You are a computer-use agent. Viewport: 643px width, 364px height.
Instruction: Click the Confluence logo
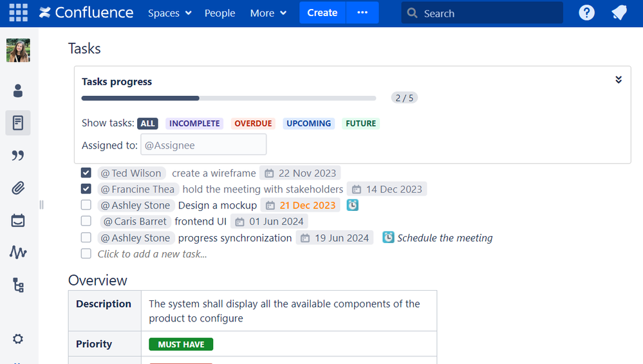click(86, 13)
